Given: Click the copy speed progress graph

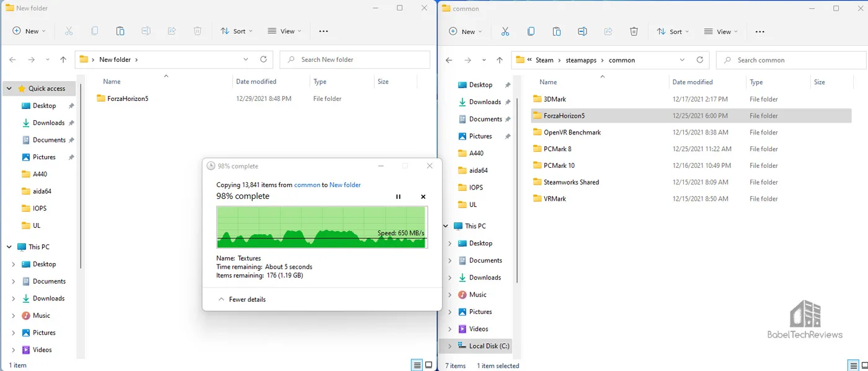Looking at the screenshot, I should [x=321, y=227].
